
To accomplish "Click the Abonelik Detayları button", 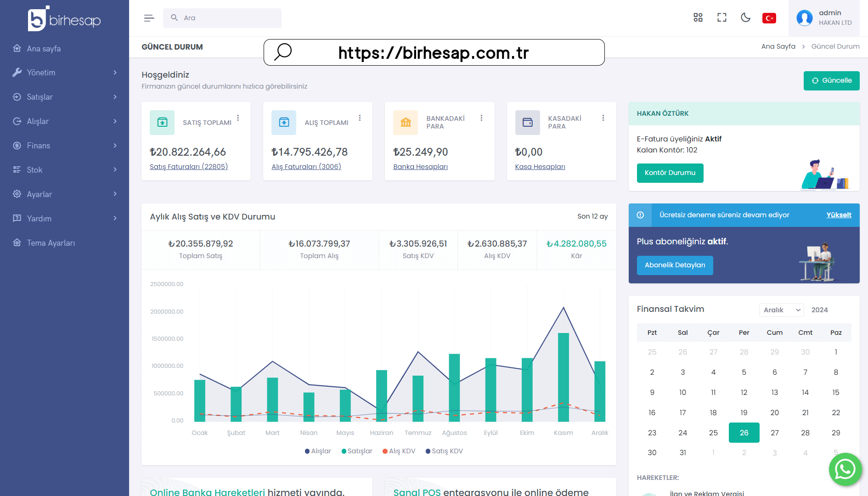I will [x=675, y=265].
